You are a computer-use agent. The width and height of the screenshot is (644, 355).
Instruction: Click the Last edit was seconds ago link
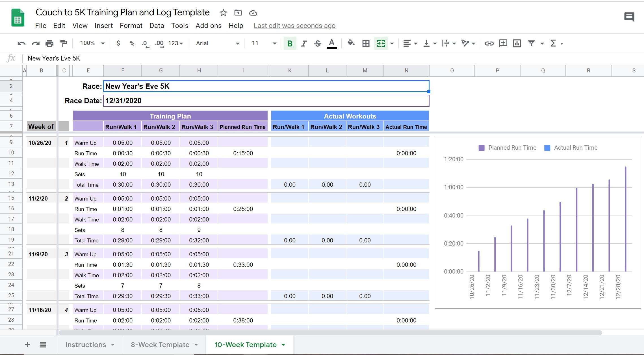click(294, 25)
